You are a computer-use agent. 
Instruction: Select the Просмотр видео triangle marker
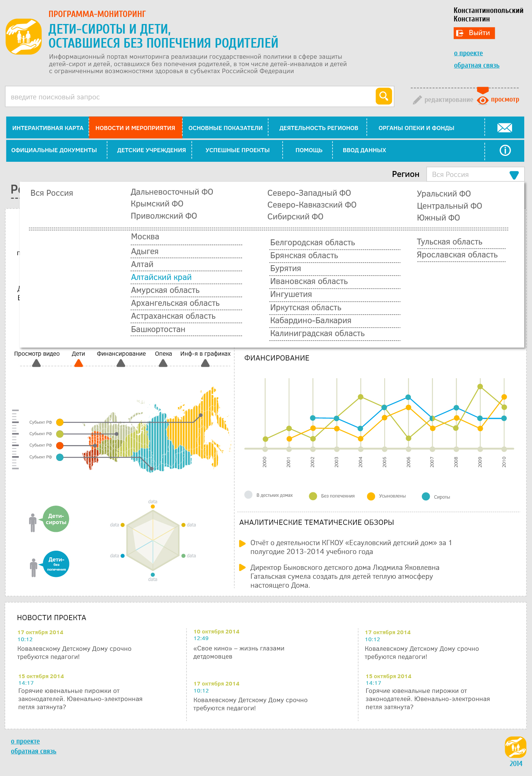pyautogui.click(x=36, y=363)
